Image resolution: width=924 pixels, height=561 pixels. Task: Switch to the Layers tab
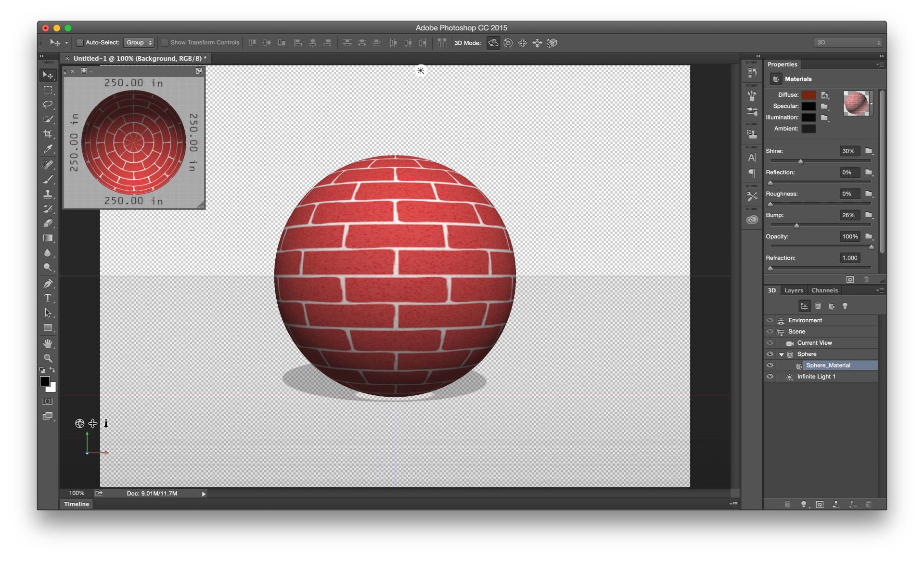pyautogui.click(x=794, y=290)
